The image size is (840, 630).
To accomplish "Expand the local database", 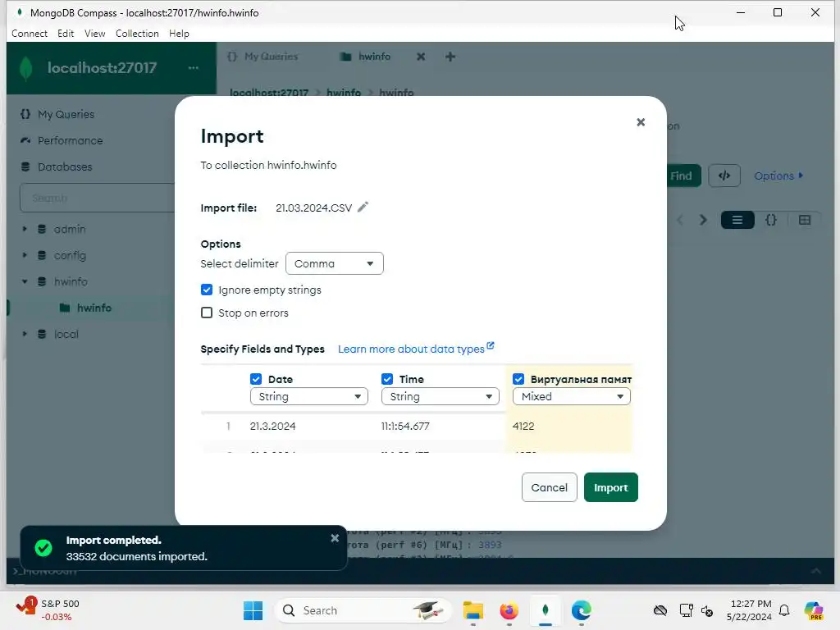I will pyautogui.click(x=25, y=334).
